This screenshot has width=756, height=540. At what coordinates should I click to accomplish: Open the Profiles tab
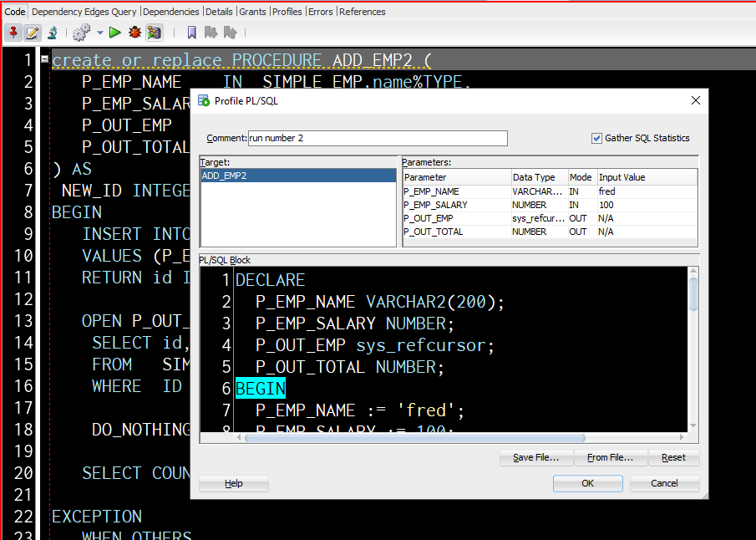pos(287,12)
